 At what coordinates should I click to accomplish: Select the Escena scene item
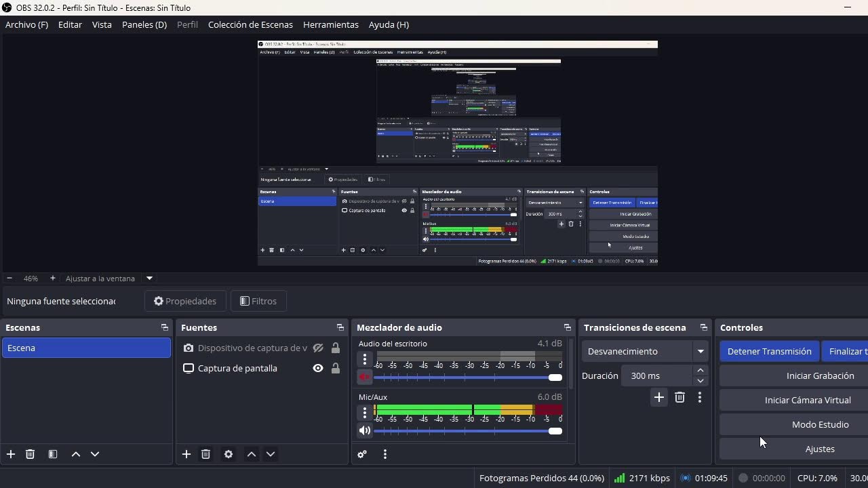pos(86,348)
